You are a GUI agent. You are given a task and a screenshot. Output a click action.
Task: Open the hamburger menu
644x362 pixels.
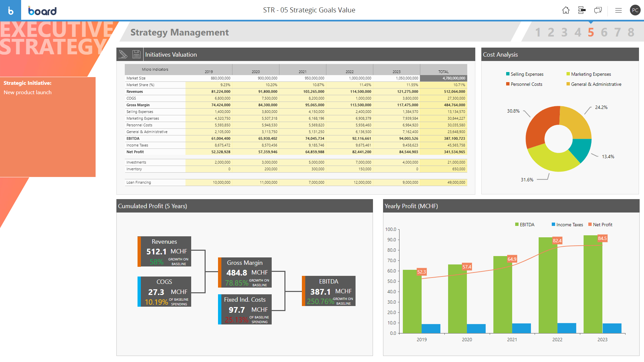[x=618, y=10]
